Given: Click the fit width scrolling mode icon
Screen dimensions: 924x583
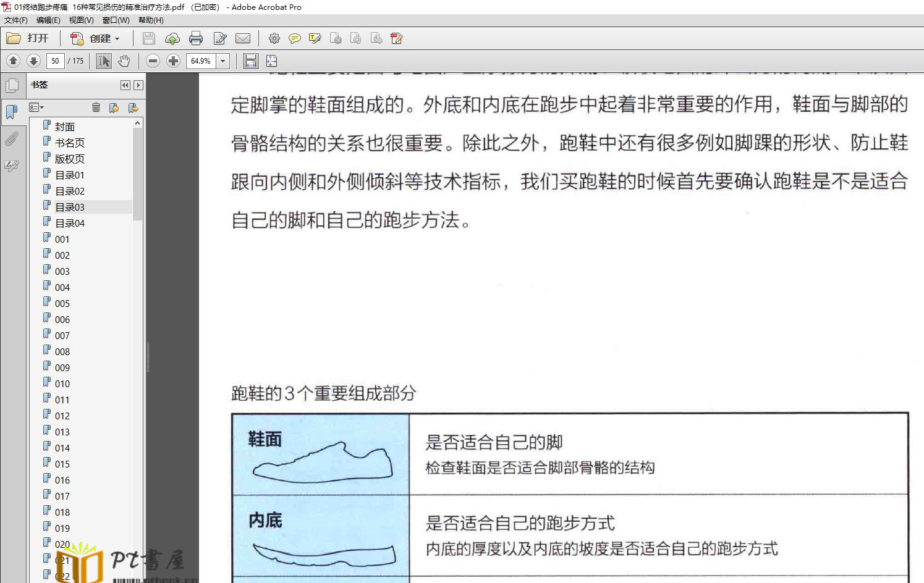Looking at the screenshot, I should click(x=250, y=61).
